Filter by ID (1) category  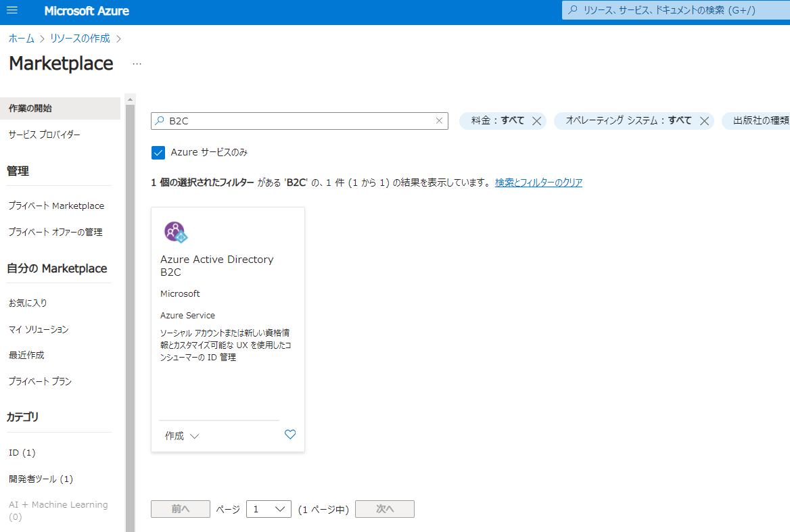click(22, 452)
